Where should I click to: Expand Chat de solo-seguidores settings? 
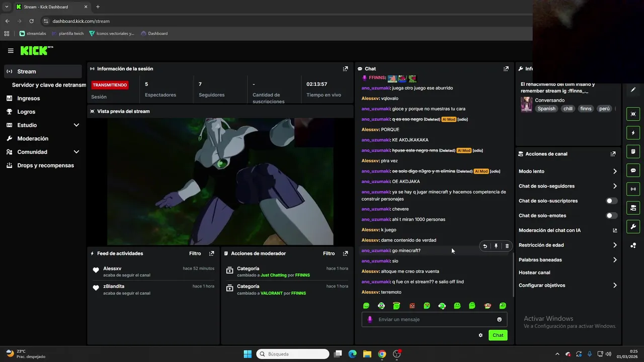pyautogui.click(x=615, y=186)
